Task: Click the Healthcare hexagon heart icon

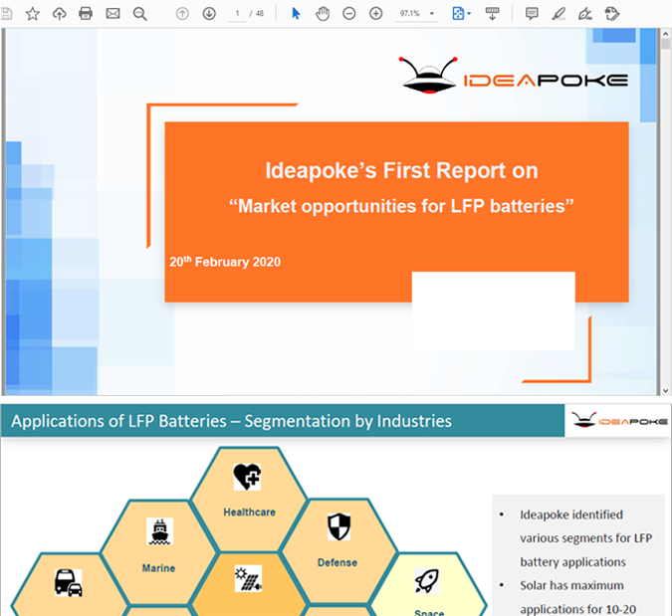Action: [247, 477]
